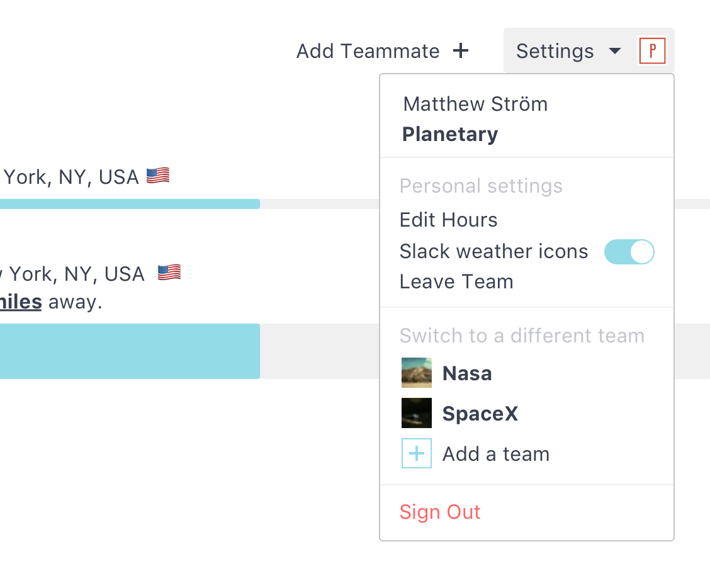Choose Leave Team option
Screen dimensions: 710x588
pos(456,281)
